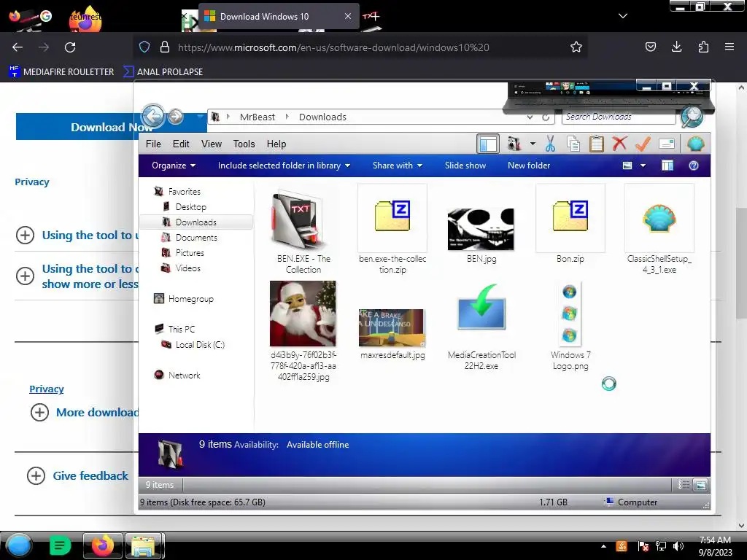
Task: Select Videos in the navigation pane
Action: point(187,268)
